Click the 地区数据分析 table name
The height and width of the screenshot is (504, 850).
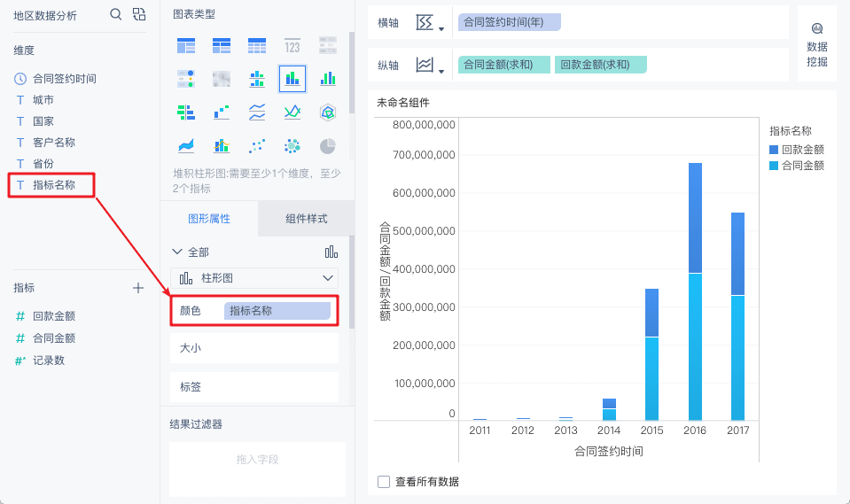45,16
